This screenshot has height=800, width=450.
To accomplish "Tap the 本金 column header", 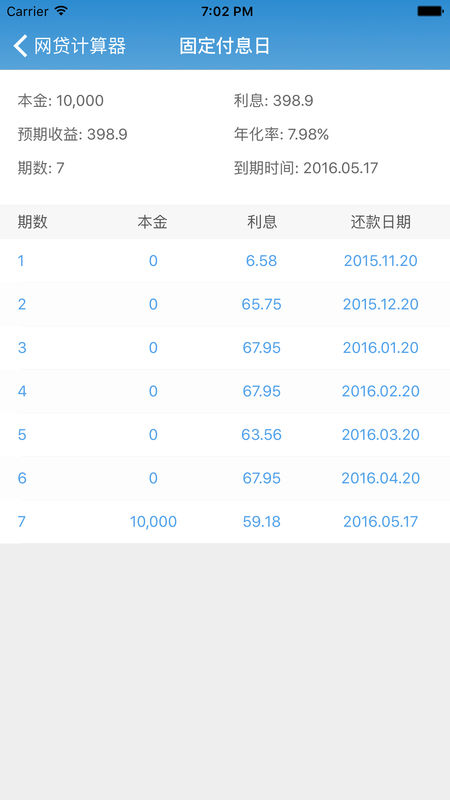I will point(153,222).
